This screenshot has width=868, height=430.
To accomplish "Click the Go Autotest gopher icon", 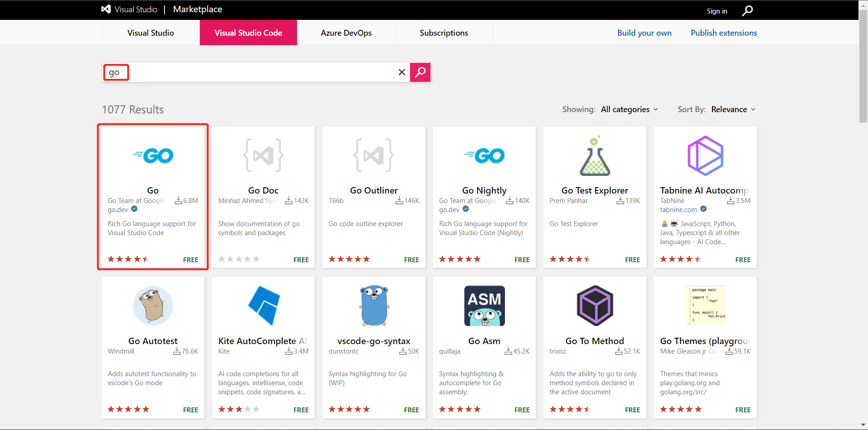I will [153, 306].
